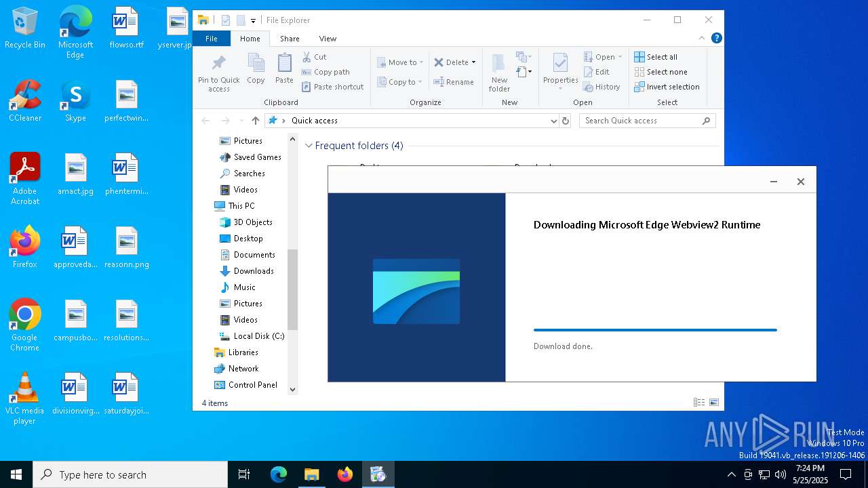Switch to details view button

pos(699,403)
